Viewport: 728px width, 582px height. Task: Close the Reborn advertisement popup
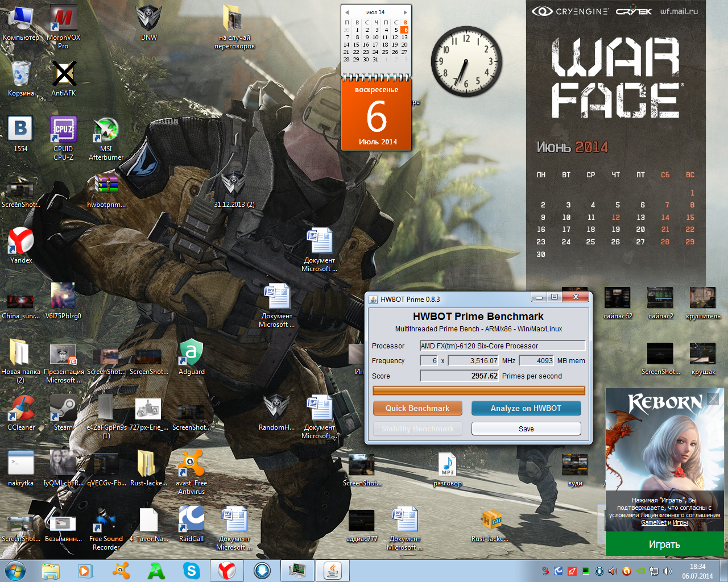click(713, 400)
